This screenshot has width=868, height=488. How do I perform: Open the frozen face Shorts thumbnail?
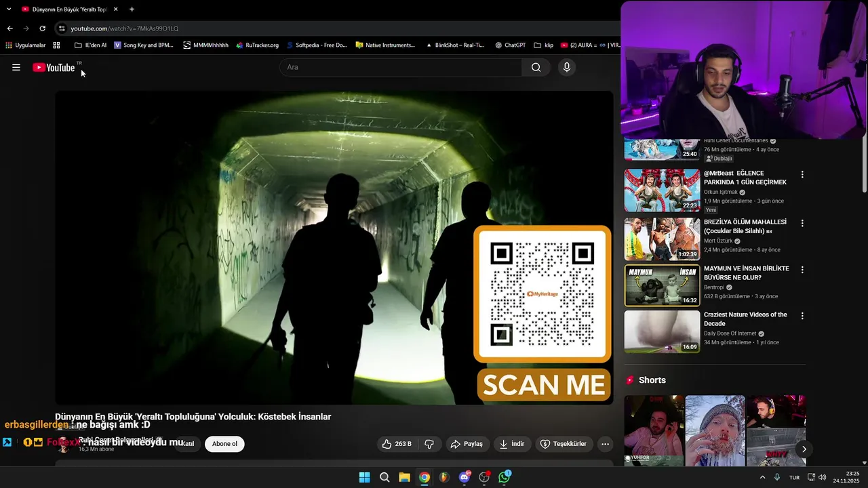tap(715, 430)
